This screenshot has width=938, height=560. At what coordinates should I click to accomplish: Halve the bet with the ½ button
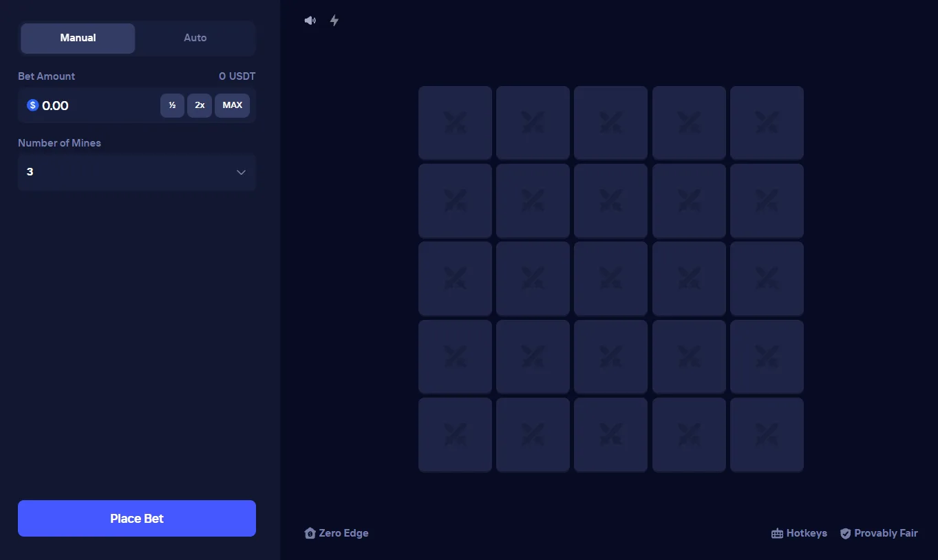pos(172,105)
